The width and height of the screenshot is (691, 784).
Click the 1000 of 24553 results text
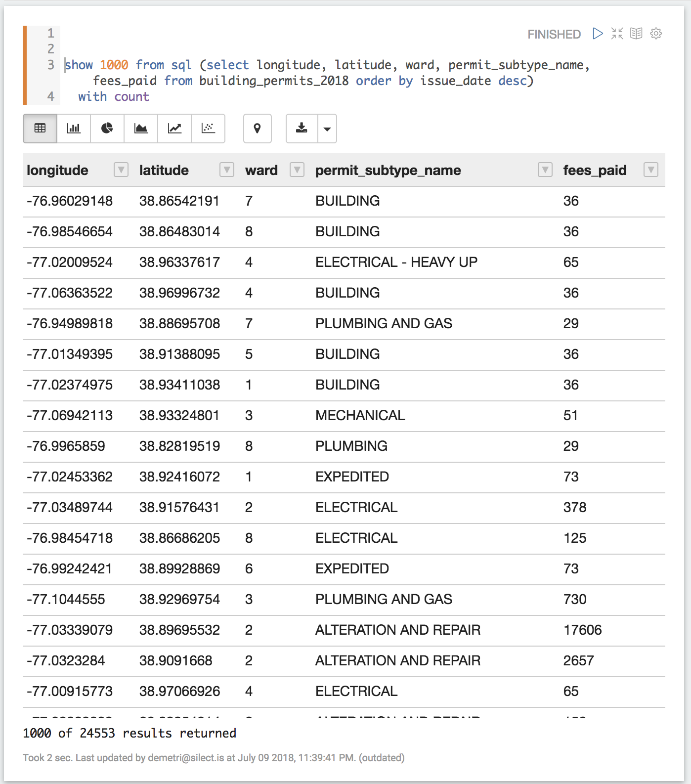point(130,733)
